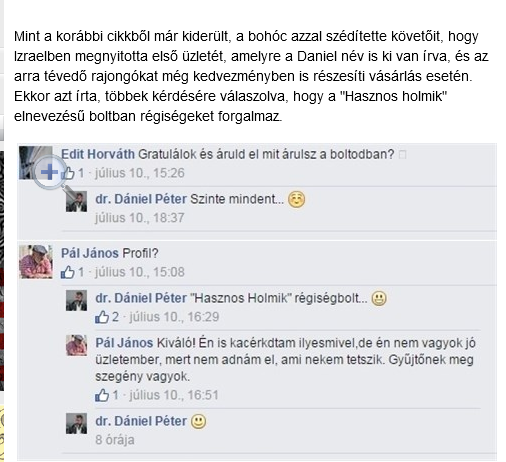Viewport: 506px width, 462px height.
Task: Click dr. Dániel Péter's avatar in last reply
Action: (x=76, y=424)
